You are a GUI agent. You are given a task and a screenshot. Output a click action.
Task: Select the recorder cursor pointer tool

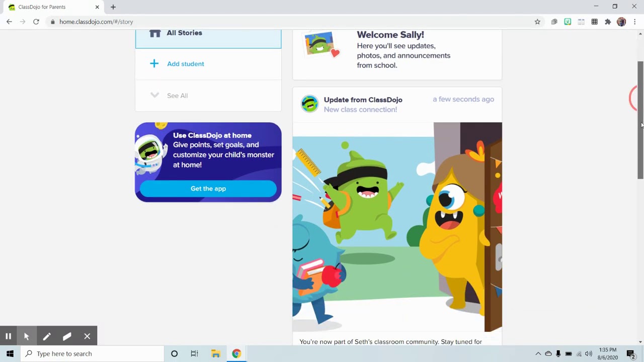click(27, 336)
